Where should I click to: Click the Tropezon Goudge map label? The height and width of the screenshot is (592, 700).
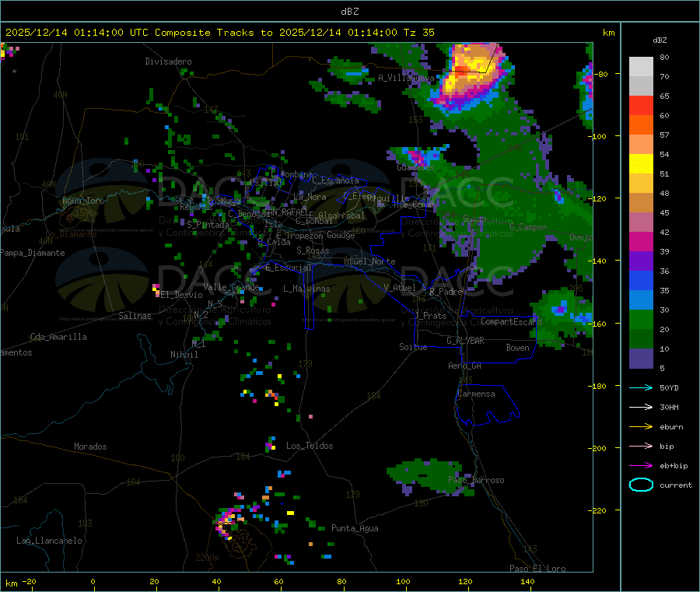tap(320, 235)
